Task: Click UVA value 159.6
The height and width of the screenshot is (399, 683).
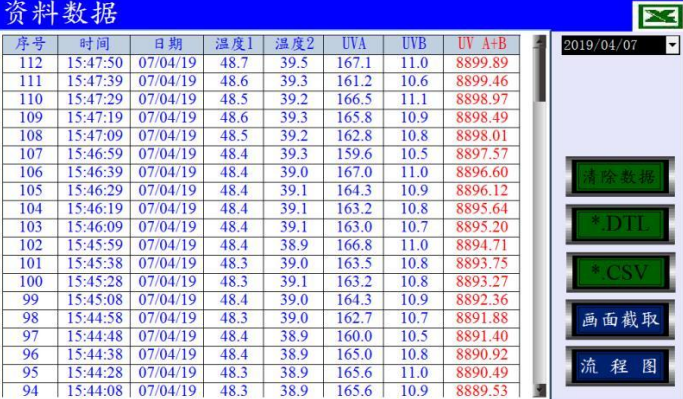Action: point(354,154)
